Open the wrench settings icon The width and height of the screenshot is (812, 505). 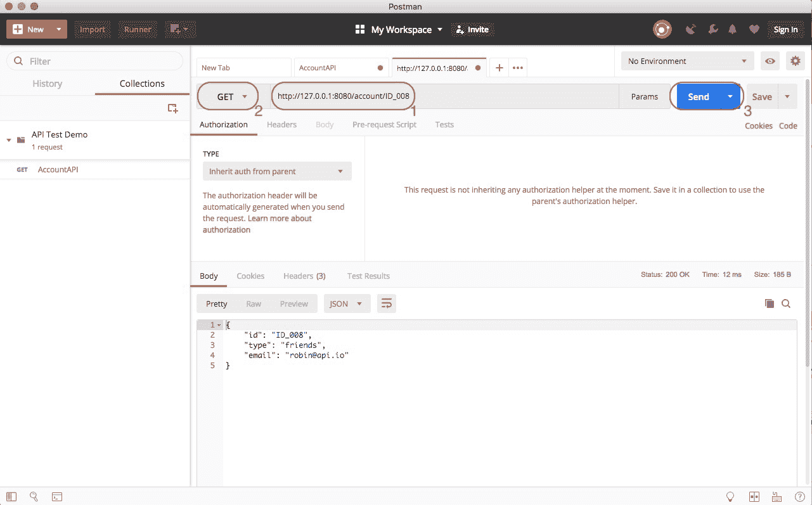(712, 29)
